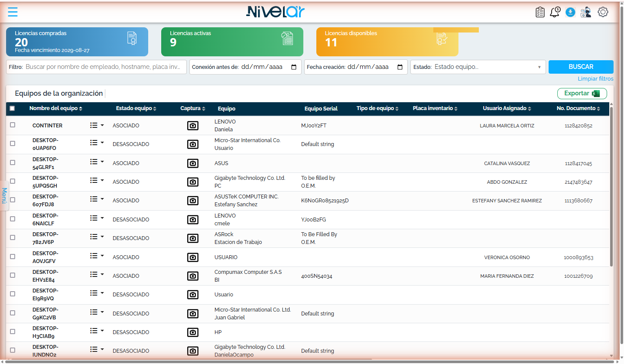624x364 pixels.
Task: Expand actions list menu for DESKTOP-EHV1E84
Action: (x=97, y=274)
